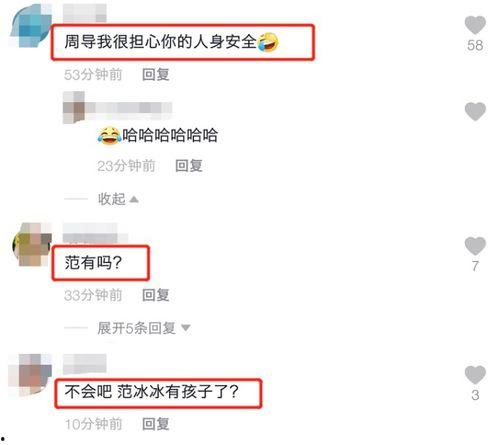The width and height of the screenshot is (500, 445).
Task: Collapse replies with 收起
Action: pos(111,199)
